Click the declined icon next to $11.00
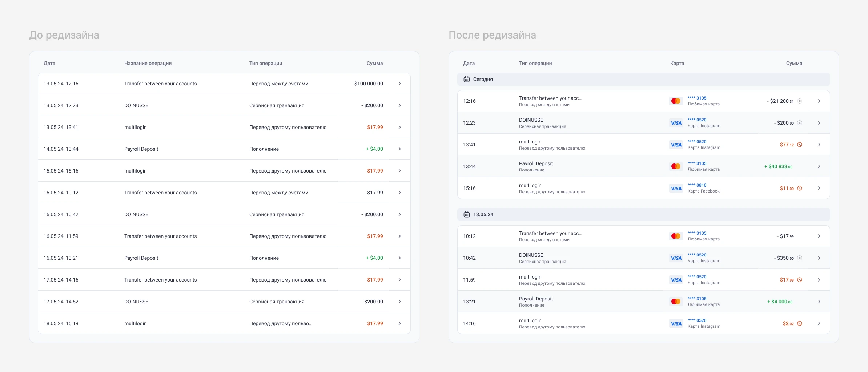This screenshot has width=868, height=372. tap(800, 188)
